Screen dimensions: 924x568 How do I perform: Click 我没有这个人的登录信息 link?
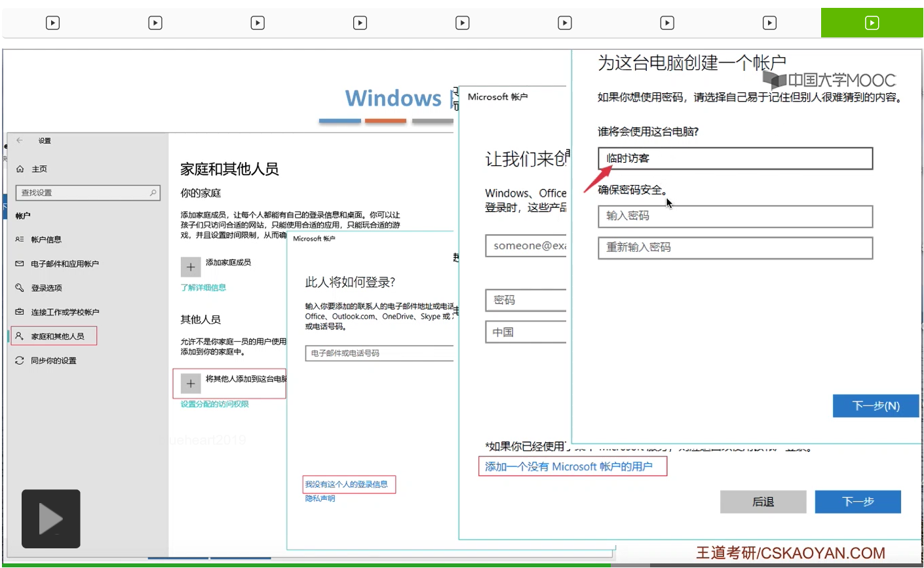point(346,484)
